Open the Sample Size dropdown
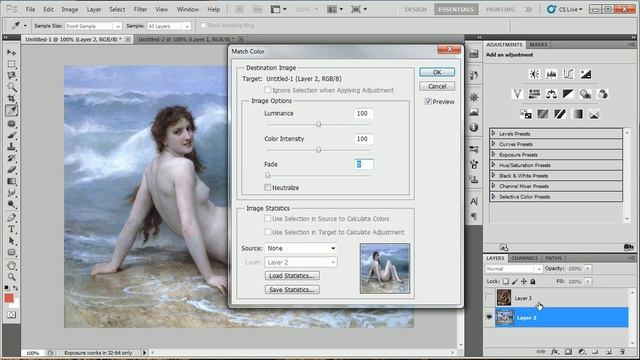 pyautogui.click(x=93, y=26)
